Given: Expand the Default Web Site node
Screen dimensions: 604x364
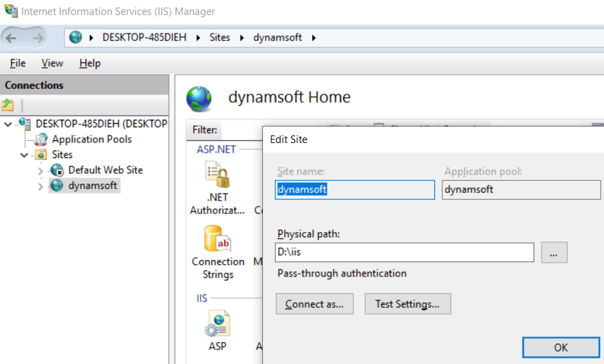Looking at the screenshot, I should click(40, 170).
